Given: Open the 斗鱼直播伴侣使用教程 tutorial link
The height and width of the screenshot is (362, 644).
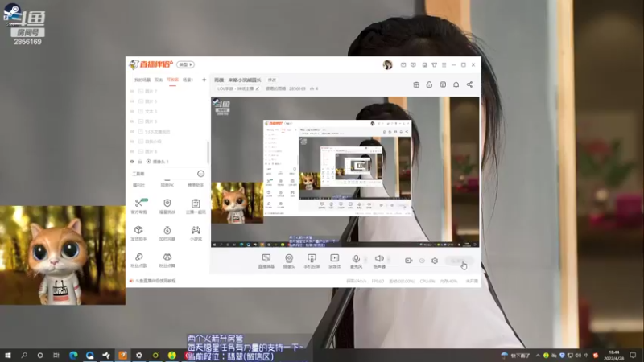Looking at the screenshot, I should click(155, 281).
